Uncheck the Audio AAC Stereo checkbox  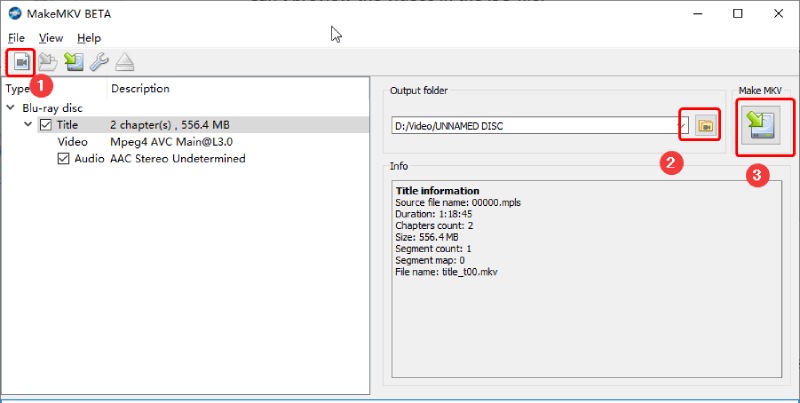pyautogui.click(x=63, y=159)
